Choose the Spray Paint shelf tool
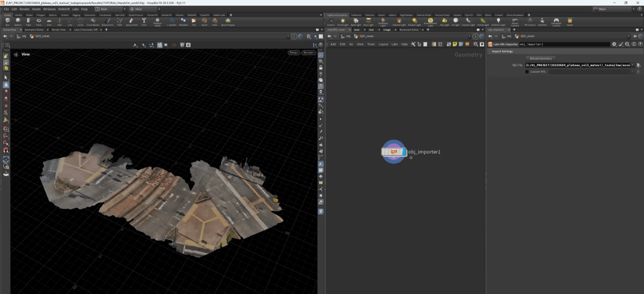The height and width of the screenshot is (294, 644). coord(132,21)
